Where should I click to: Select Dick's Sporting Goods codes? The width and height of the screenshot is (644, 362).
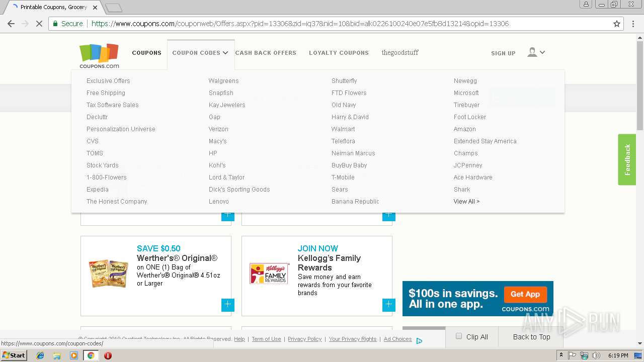point(239,190)
